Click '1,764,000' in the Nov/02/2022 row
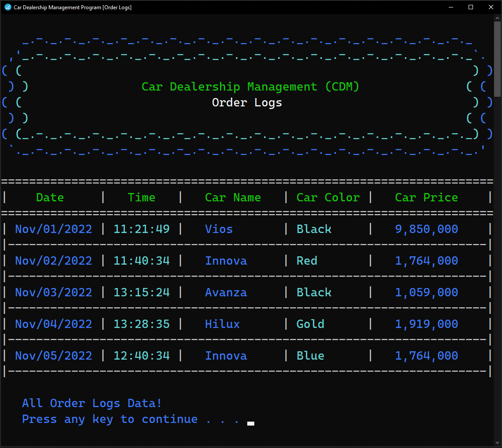502x448 pixels. (426, 261)
